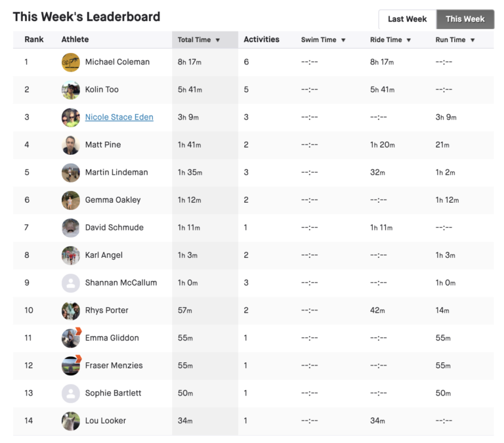Select David Schmude's profile image

tap(71, 228)
